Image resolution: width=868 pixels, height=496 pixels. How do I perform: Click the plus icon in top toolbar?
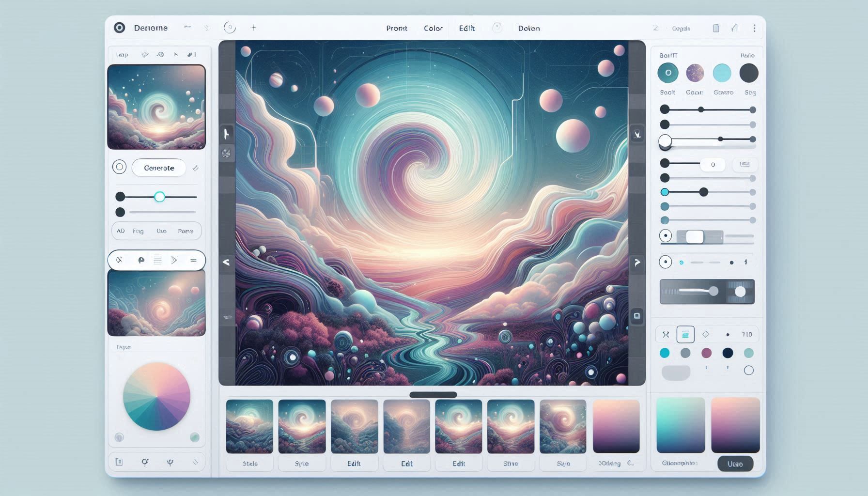[x=253, y=28]
